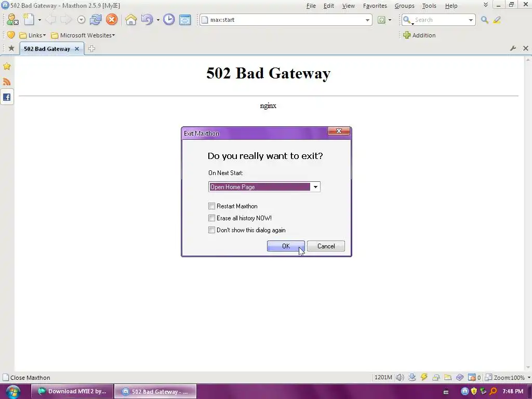The width and height of the screenshot is (532, 399).
Task: Select the 502 Bad Gateway tab
Action: tap(47, 49)
